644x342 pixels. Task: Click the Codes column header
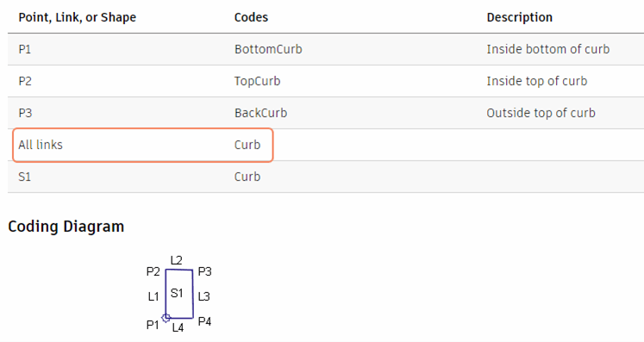click(x=251, y=17)
